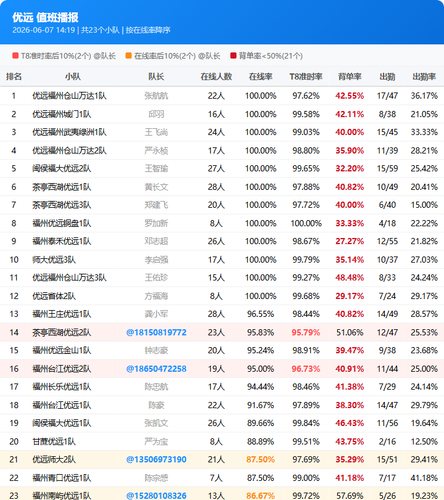Image resolution: width=444 pixels, height=500 pixels.
Task: Click the 100.00% T8 value in rank 8
Action: coord(306,223)
